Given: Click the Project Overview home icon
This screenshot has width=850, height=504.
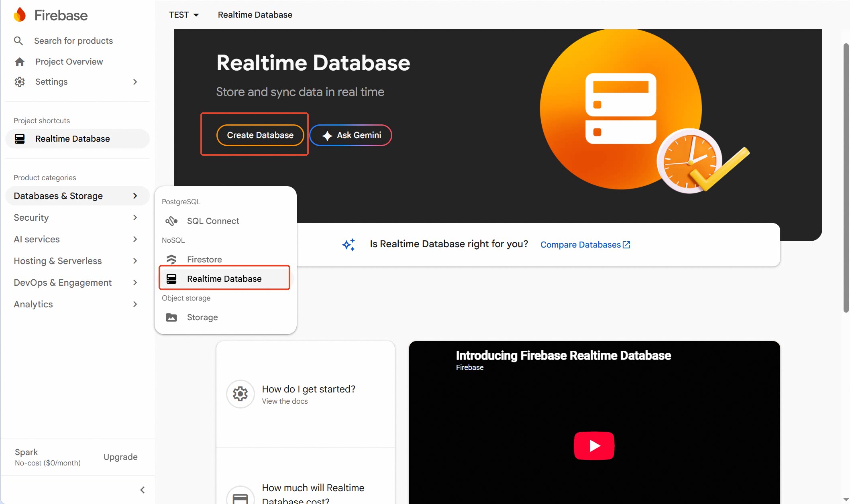Looking at the screenshot, I should tap(20, 62).
